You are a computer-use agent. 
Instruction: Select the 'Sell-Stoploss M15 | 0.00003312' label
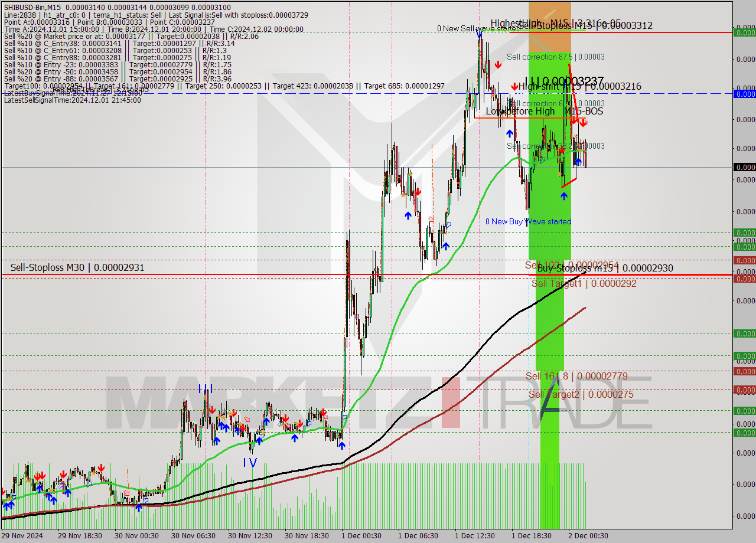585,26
